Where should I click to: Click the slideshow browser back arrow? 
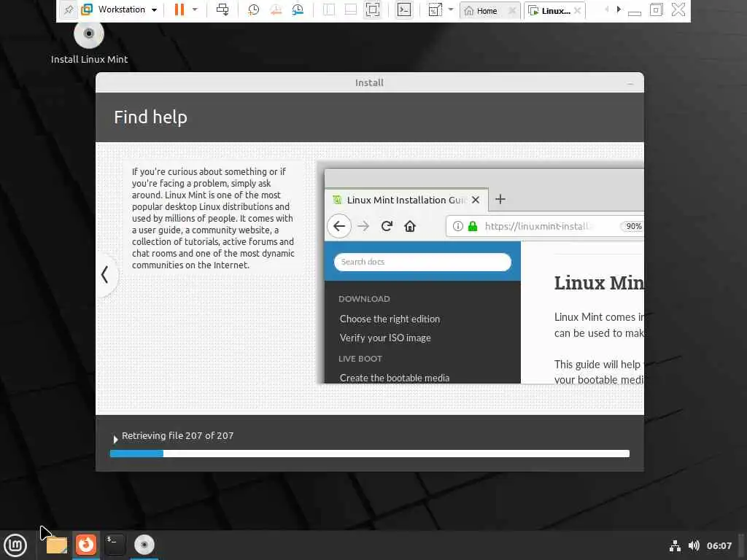tap(339, 226)
